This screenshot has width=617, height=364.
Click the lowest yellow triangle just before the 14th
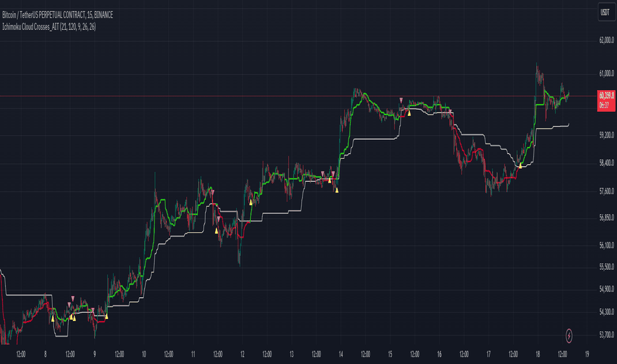tap(337, 190)
